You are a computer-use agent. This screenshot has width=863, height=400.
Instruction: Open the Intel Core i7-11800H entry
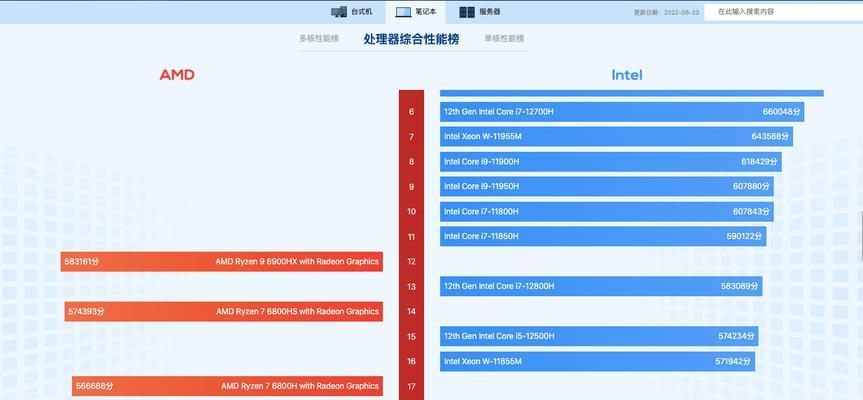point(607,211)
